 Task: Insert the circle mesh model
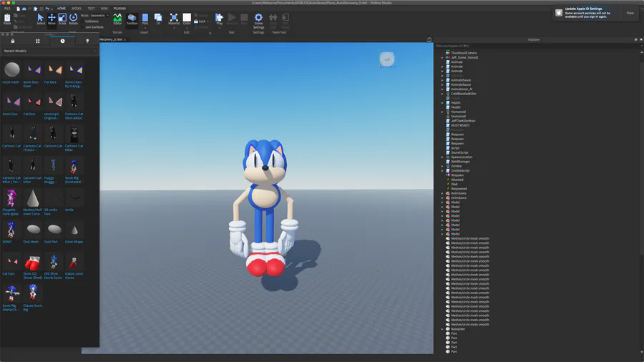pos(11,72)
